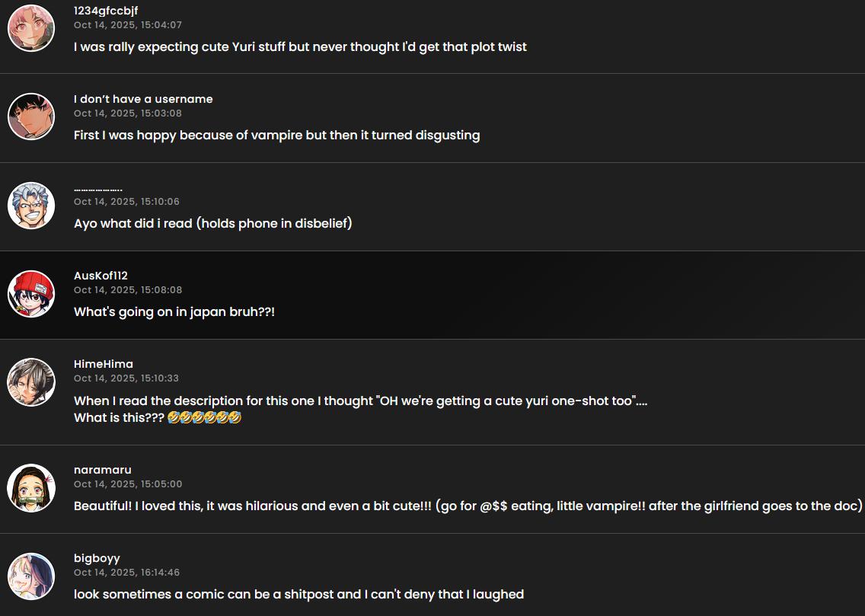Select the 'Ayo what did i read' comment text
Viewport: 865px width, 616px height.
tap(213, 224)
